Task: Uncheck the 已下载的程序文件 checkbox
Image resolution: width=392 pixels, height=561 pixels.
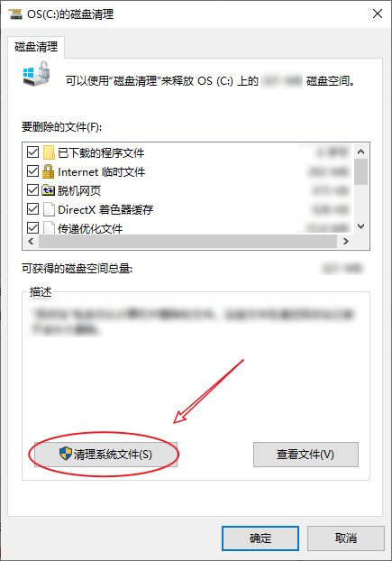Action: (x=32, y=152)
